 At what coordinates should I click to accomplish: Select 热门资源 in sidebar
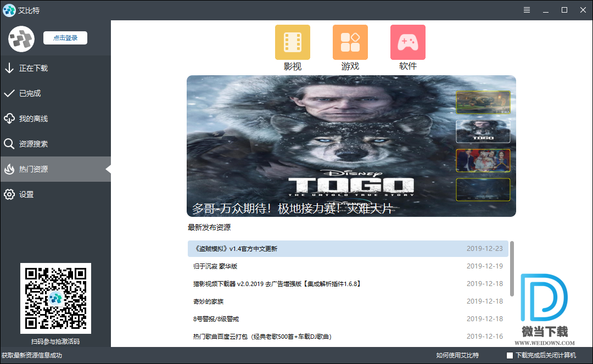coord(55,169)
